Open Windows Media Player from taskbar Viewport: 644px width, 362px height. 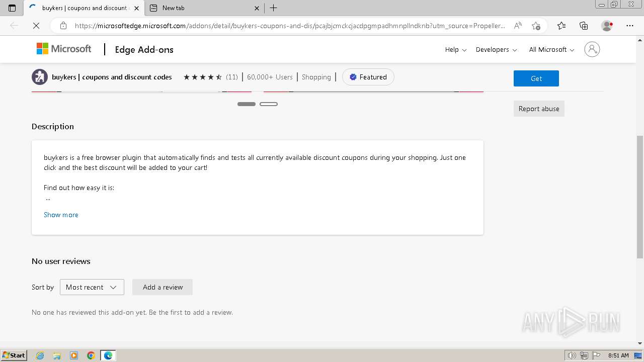click(74, 355)
